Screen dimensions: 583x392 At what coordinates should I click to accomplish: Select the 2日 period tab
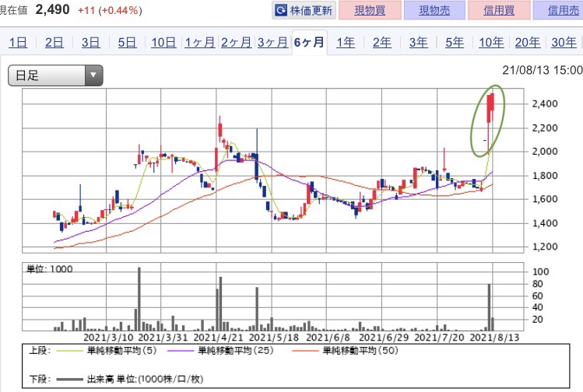(54, 43)
